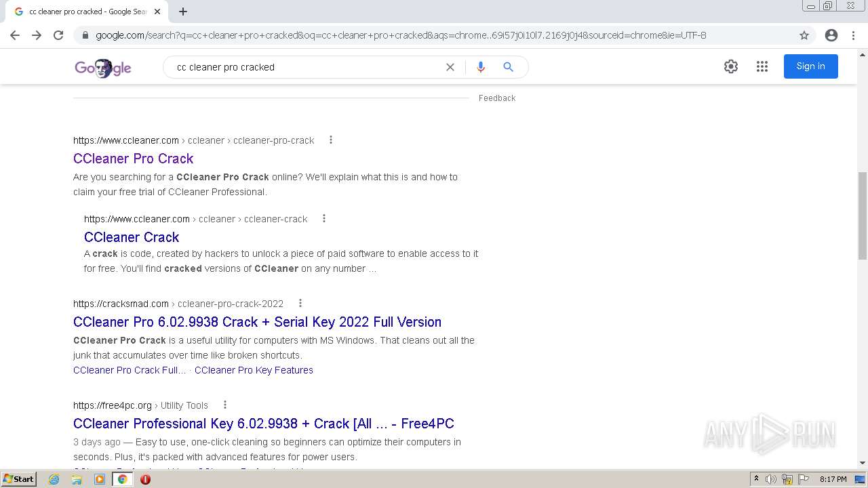The width and height of the screenshot is (868, 488).
Task: Open the network tray icon
Action: click(787, 479)
